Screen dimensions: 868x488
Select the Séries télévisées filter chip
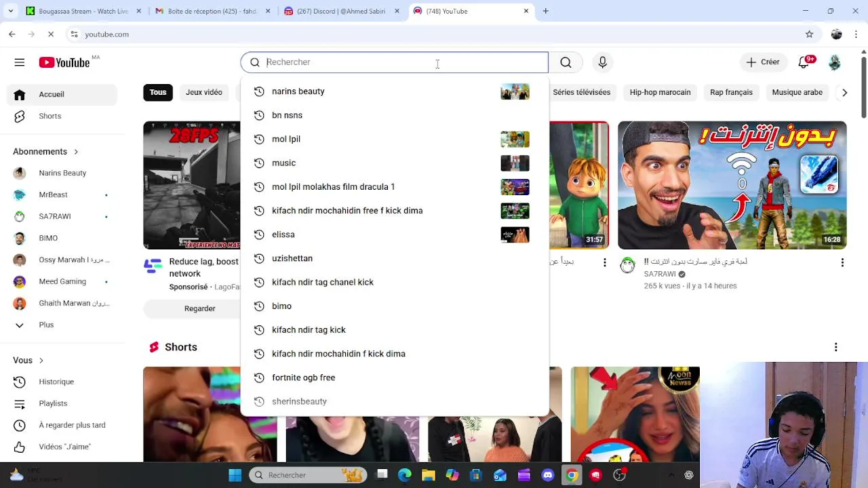581,92
